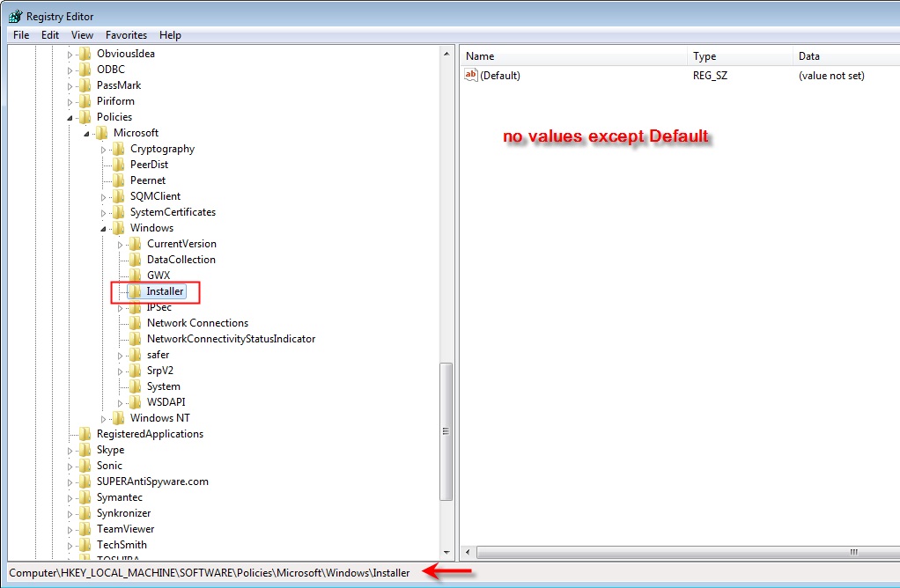Expand the Cryptography key

105,148
